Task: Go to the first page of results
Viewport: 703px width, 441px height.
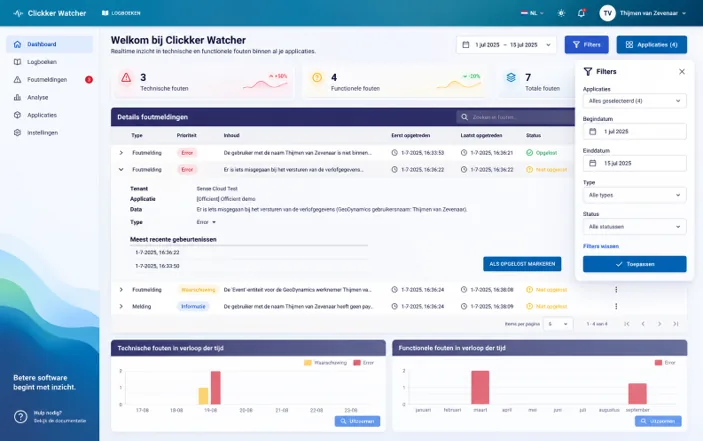Action: (627, 324)
